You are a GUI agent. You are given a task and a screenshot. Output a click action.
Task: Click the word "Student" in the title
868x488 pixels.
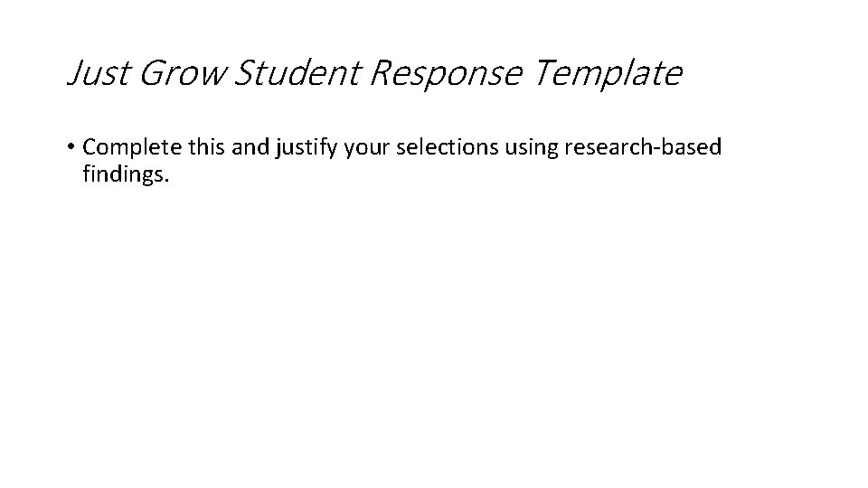(x=296, y=73)
